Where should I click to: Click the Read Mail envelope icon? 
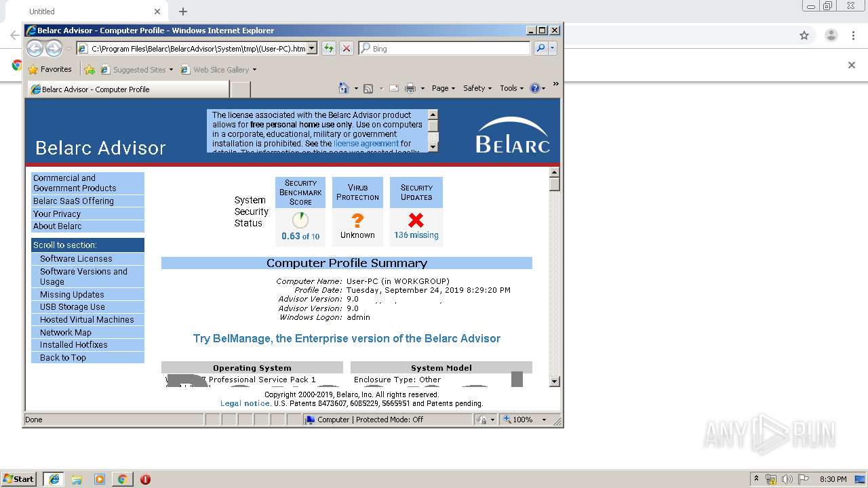(x=393, y=88)
